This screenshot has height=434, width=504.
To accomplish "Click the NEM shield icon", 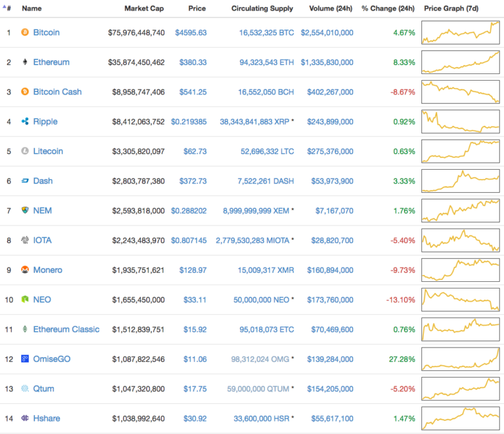I will tap(25, 210).
